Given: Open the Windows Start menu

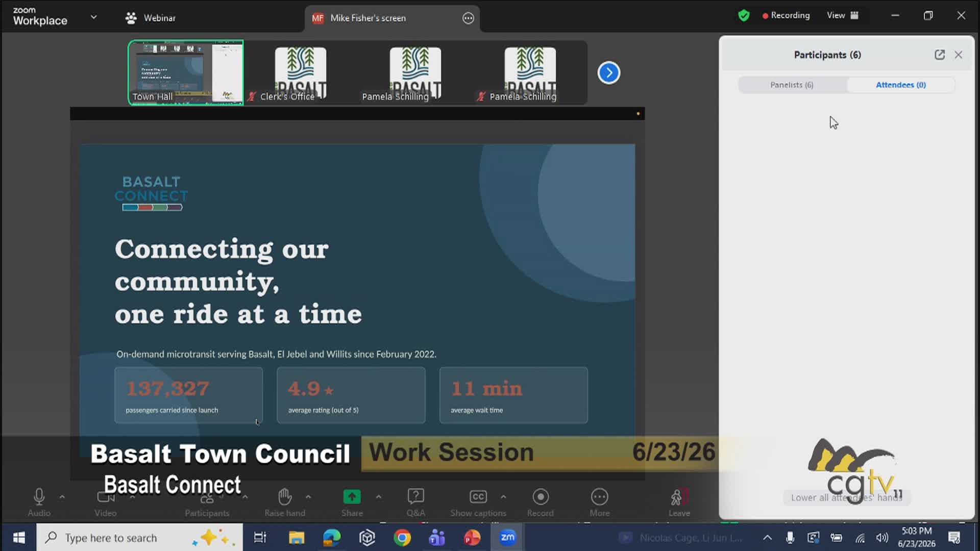Looking at the screenshot, I should [19, 537].
